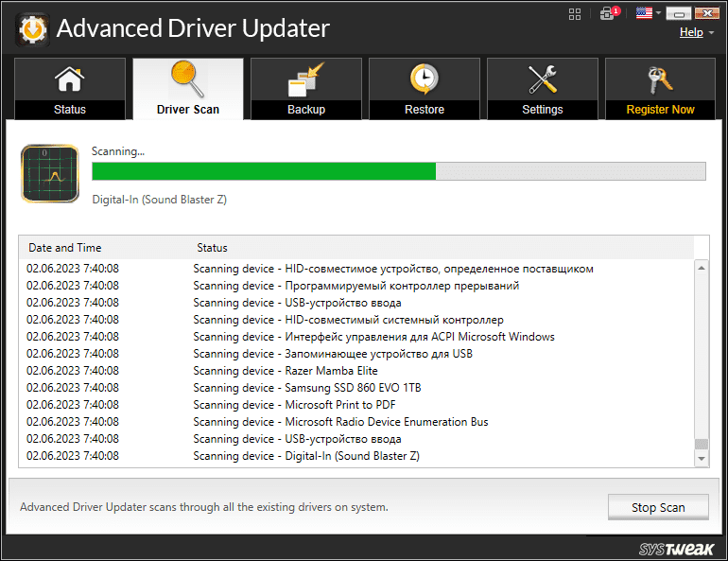The height and width of the screenshot is (561, 728).
Task: Expand the language dropdown arrow
Action: [x=658, y=13]
